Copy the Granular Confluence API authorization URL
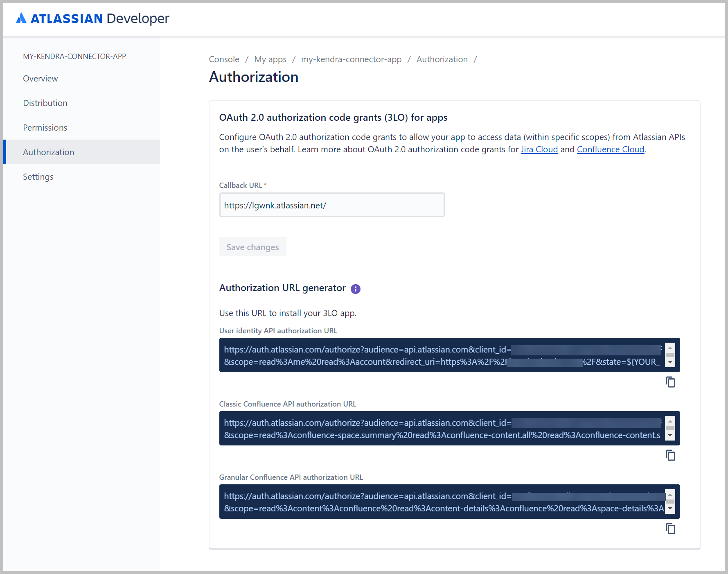 (670, 529)
